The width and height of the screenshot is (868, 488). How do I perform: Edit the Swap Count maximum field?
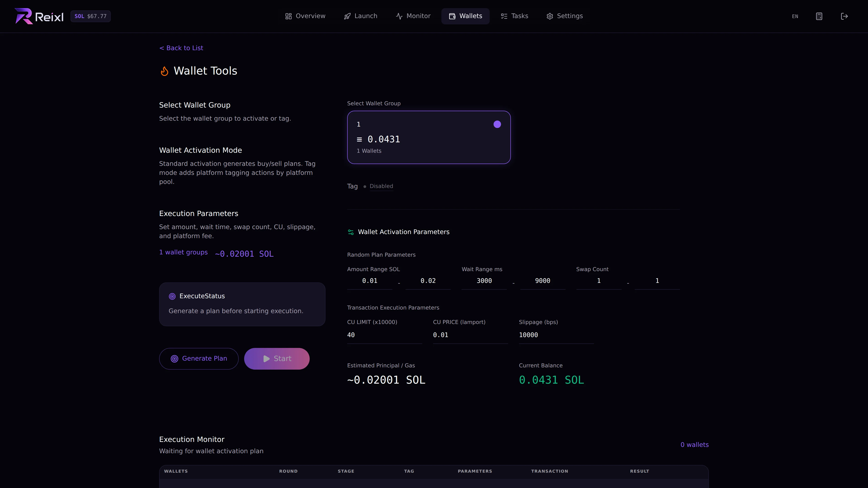point(657,281)
